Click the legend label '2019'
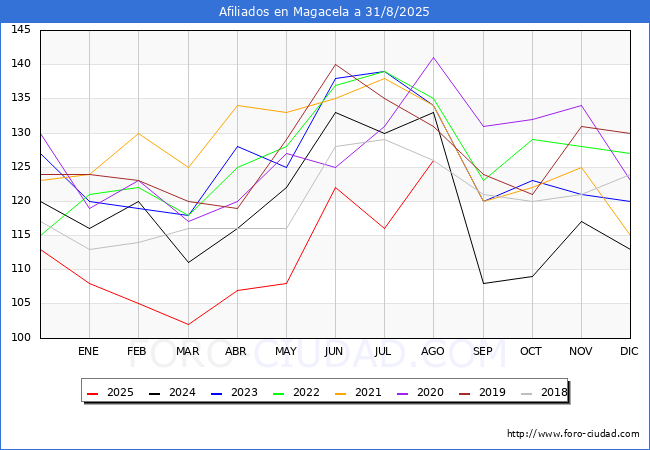Image resolution: width=650 pixels, height=450 pixels. click(x=492, y=392)
